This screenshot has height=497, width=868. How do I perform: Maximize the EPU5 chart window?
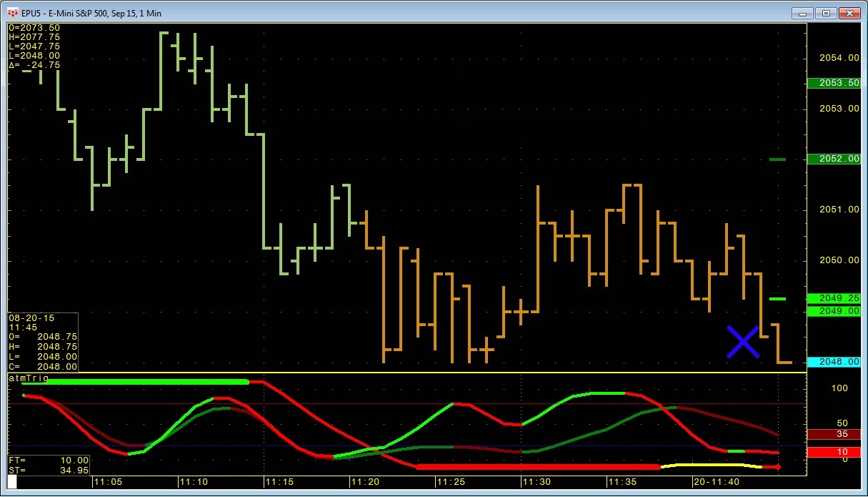(x=827, y=12)
